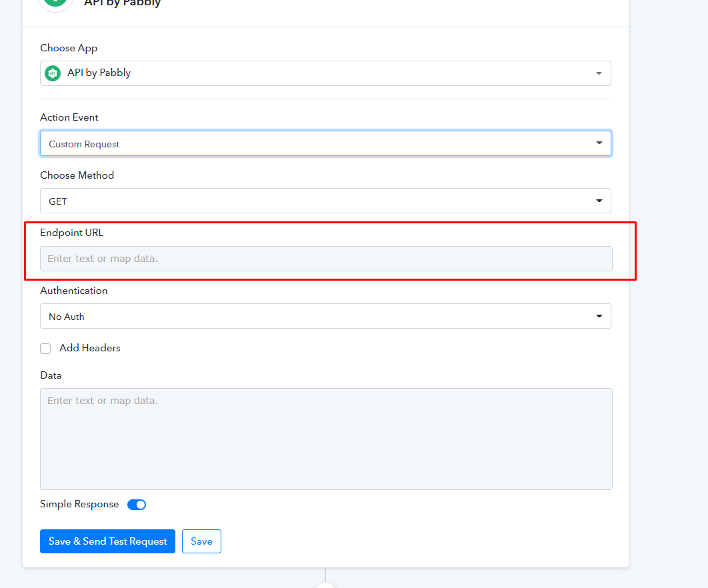
Task: Click the API by Pabbly icon in app field
Action: (x=53, y=73)
